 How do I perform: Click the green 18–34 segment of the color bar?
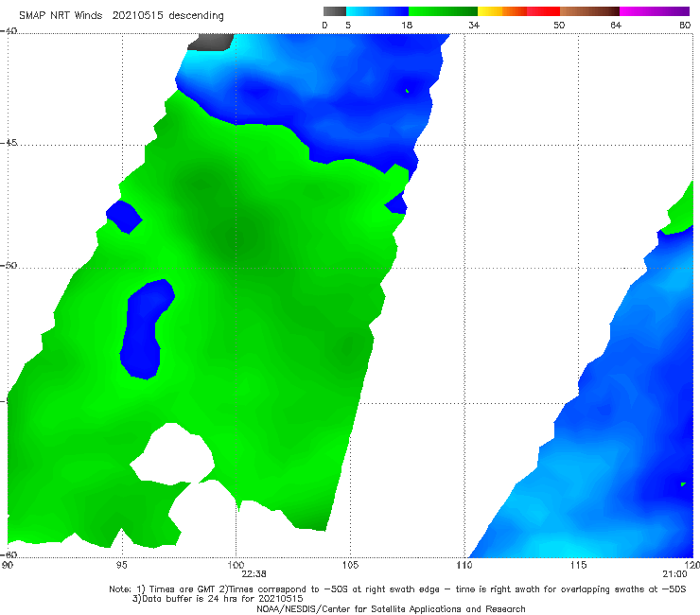[443, 11]
